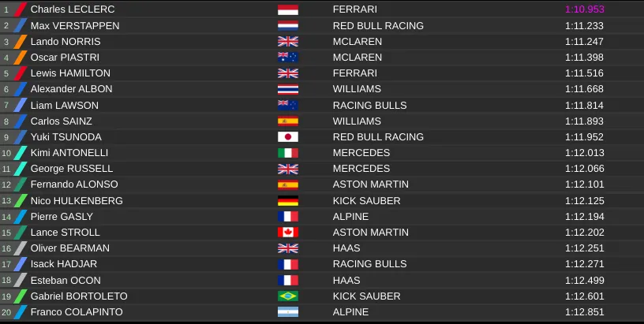Click the Netherlands flag beside Verstappen

pyautogui.click(x=287, y=25)
